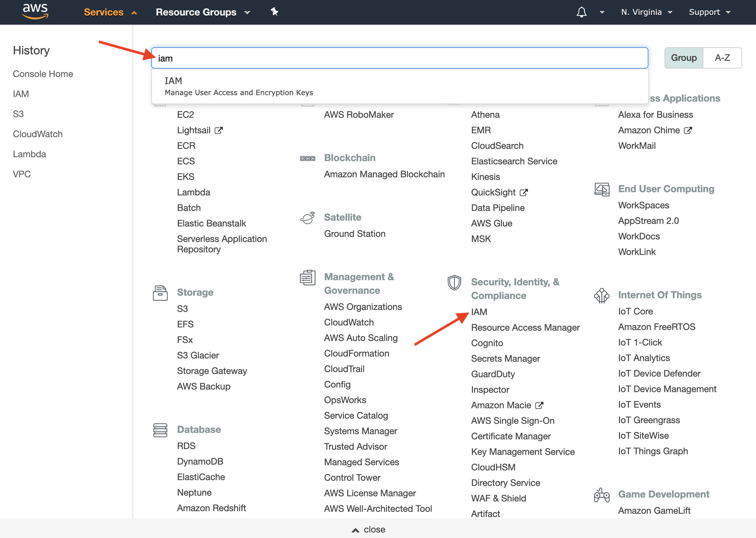Open DynamoDB service
Image resolution: width=756 pixels, height=538 pixels.
[x=200, y=462]
